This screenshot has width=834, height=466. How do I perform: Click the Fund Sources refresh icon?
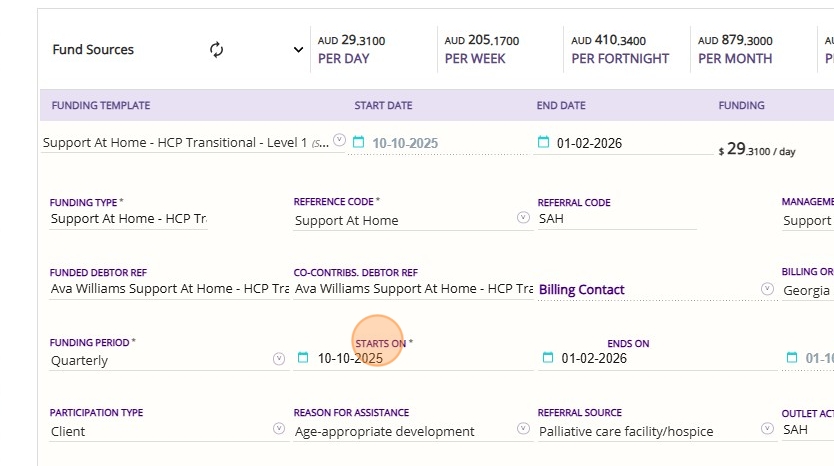point(217,50)
